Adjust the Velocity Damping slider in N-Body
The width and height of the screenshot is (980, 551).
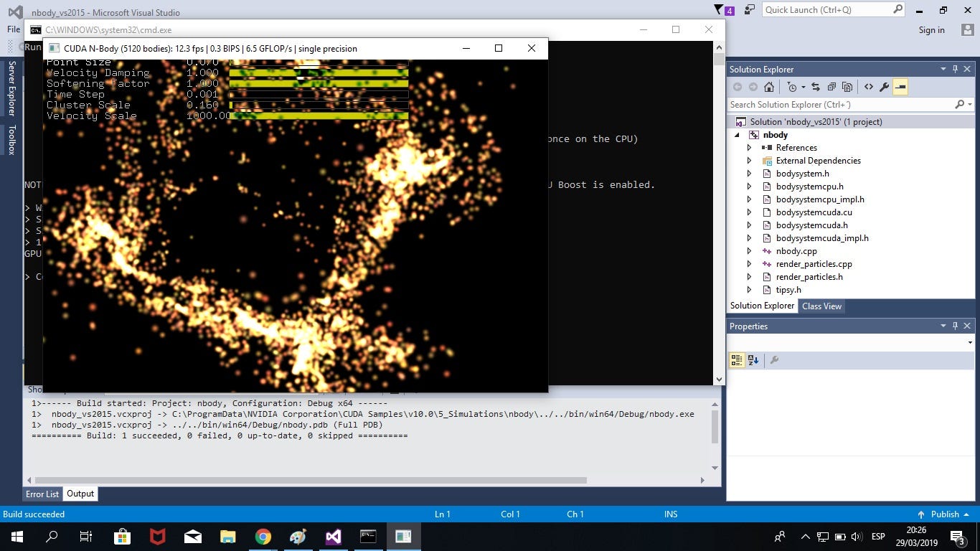pyautogui.click(x=319, y=73)
